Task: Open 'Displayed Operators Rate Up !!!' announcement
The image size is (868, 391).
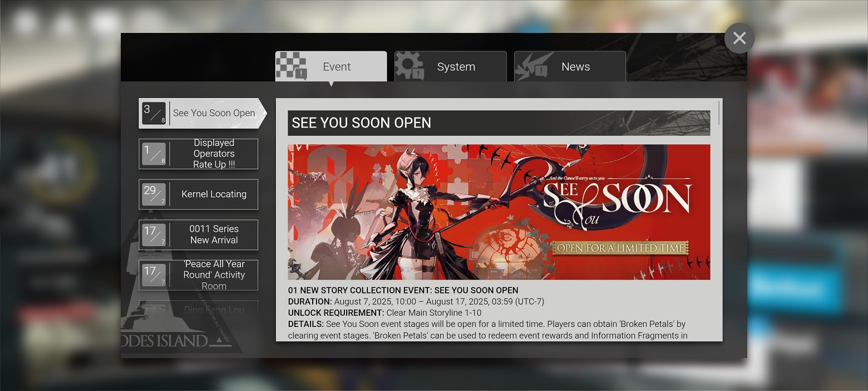Action: pyautogui.click(x=199, y=154)
